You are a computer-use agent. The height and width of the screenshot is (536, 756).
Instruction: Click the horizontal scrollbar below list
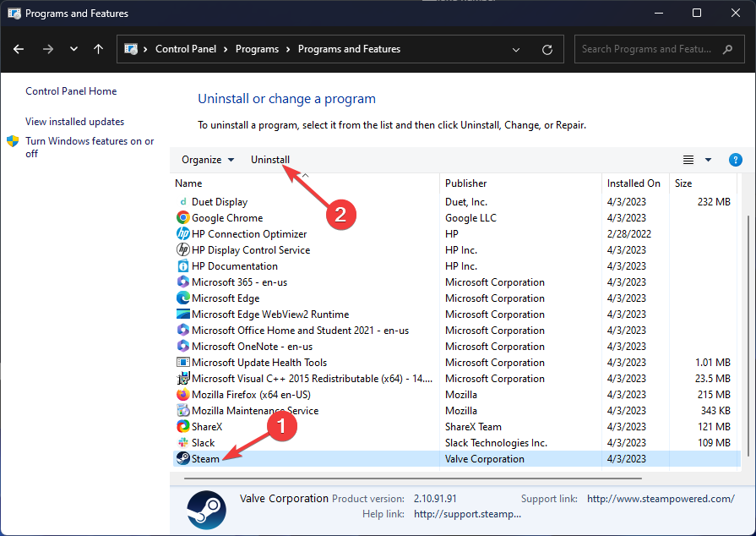point(413,479)
